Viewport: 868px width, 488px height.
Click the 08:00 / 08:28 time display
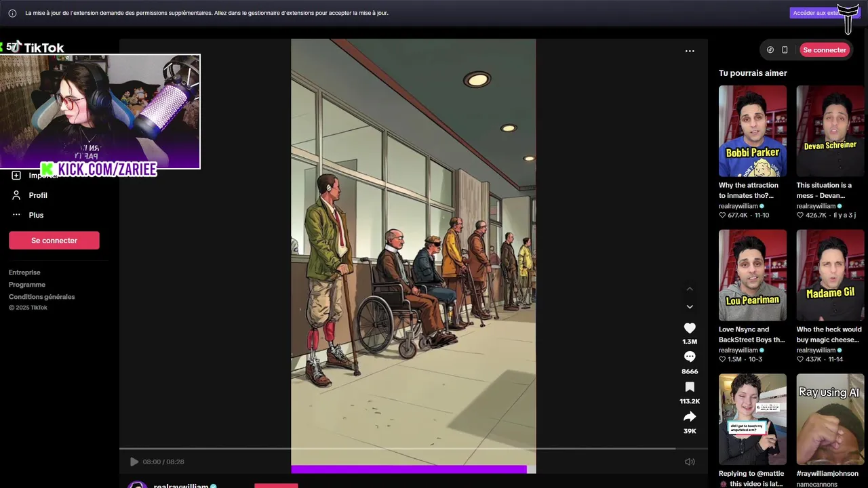[x=163, y=462]
